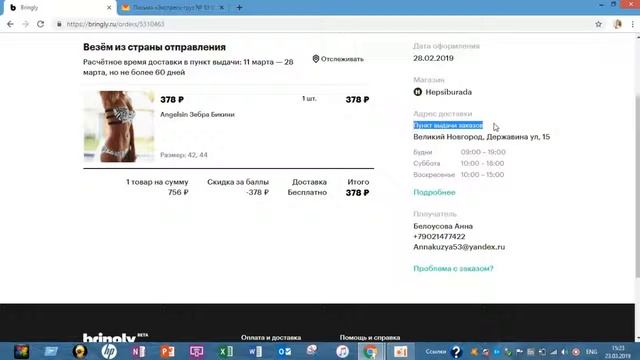
Task: Click the Размер: 42, 44 text
Action: pyautogui.click(x=184, y=155)
